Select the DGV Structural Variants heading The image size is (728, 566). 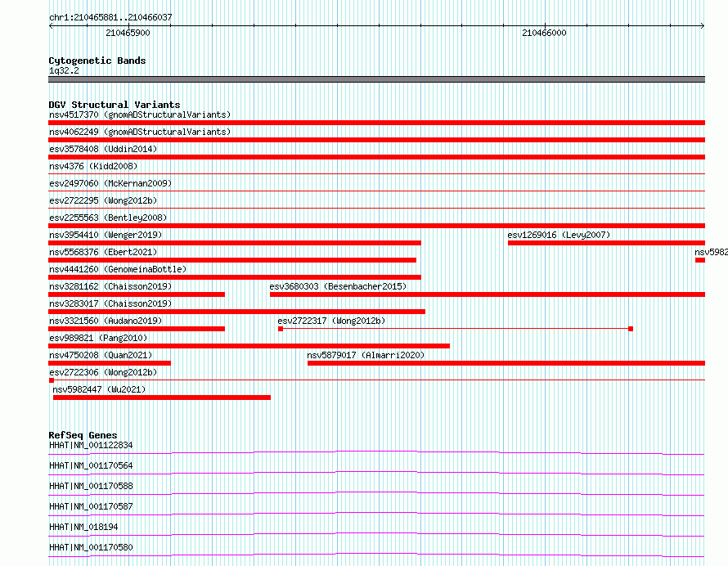coord(115,105)
